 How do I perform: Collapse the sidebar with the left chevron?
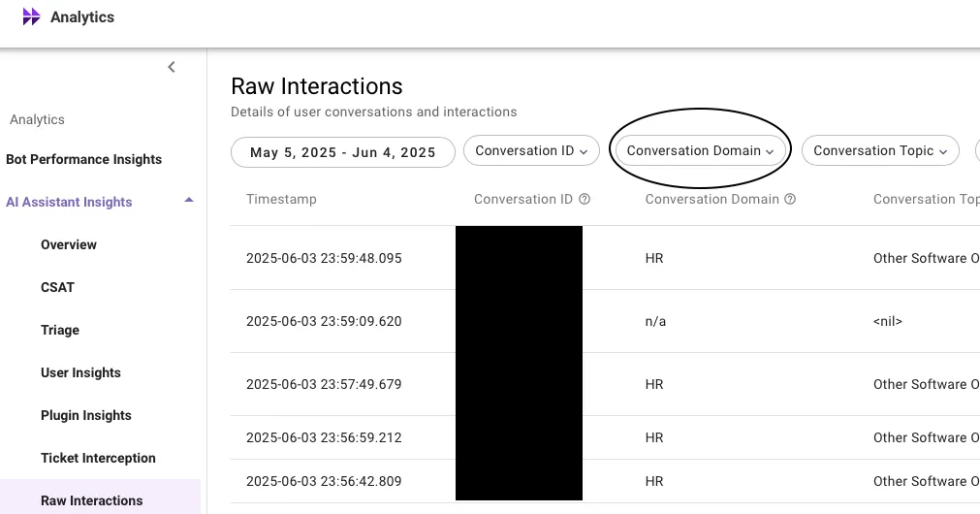172,67
